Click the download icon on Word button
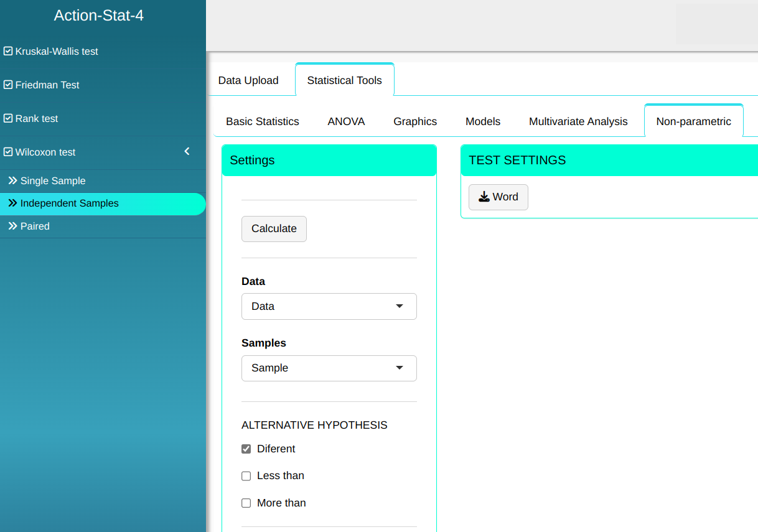 click(x=484, y=197)
